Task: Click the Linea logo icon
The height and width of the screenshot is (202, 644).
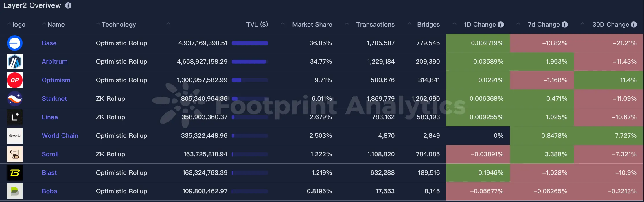Action: (15, 117)
